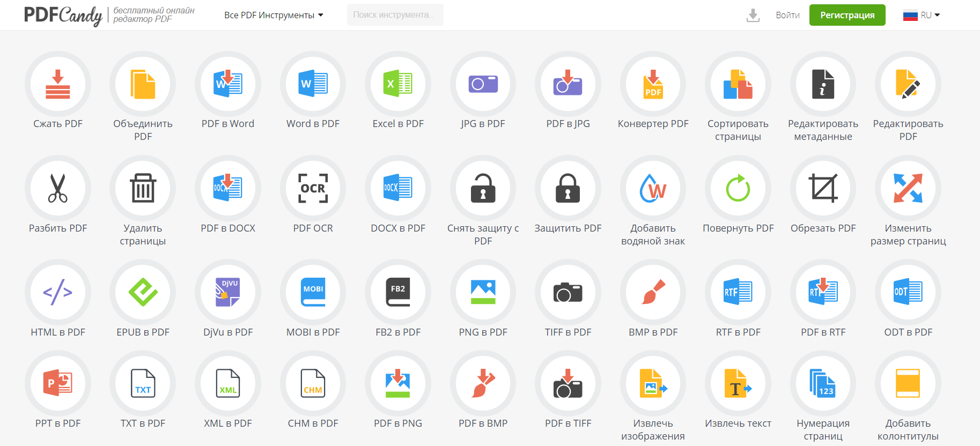Launch the PDF OCR tool
This screenshot has width=980, height=446.
pyautogui.click(x=313, y=188)
